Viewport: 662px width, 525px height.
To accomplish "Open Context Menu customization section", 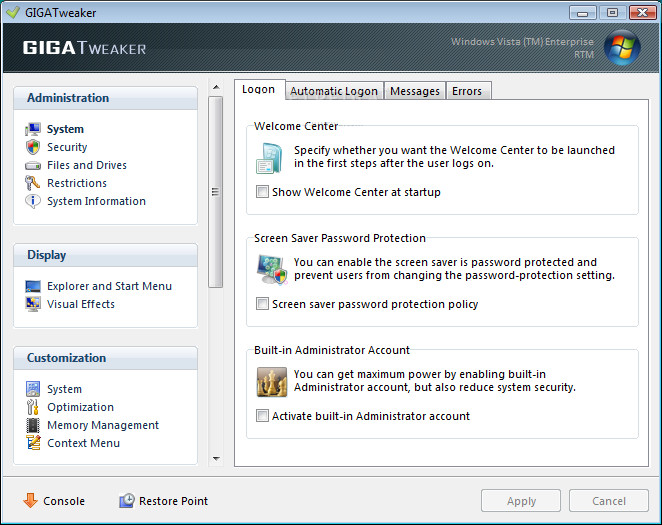I will (x=83, y=443).
